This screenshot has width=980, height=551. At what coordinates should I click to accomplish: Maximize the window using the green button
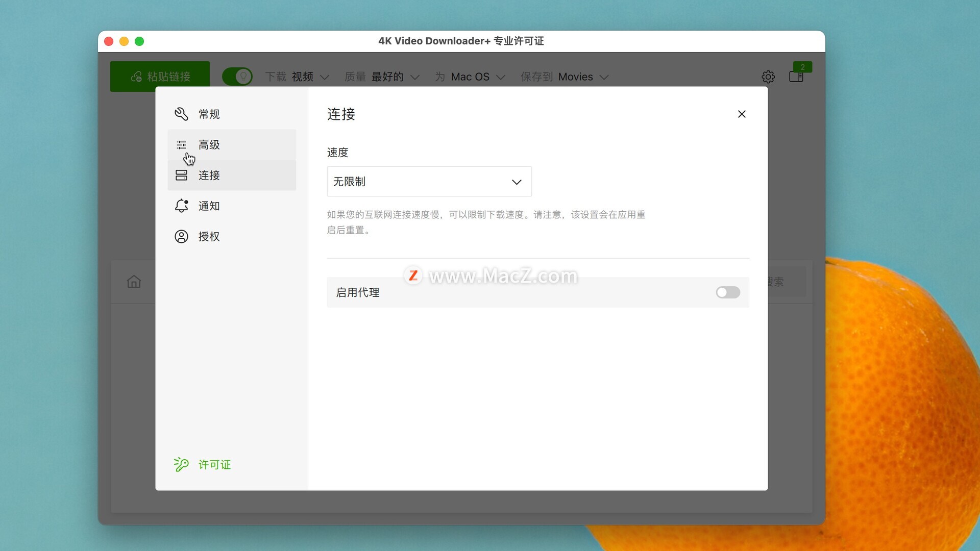click(x=139, y=41)
